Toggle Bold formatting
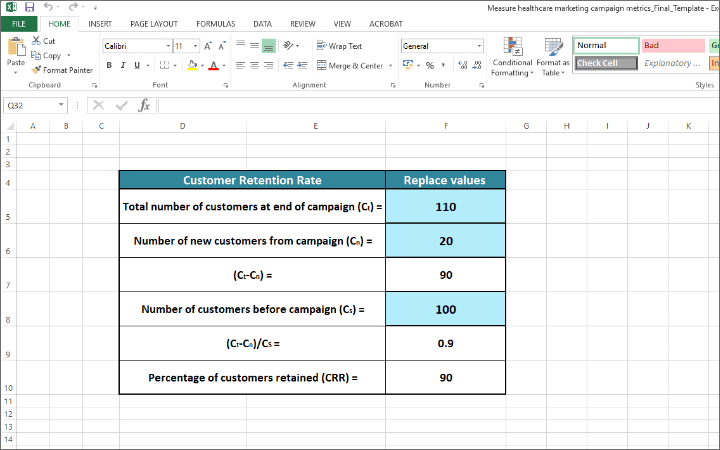 click(x=109, y=66)
